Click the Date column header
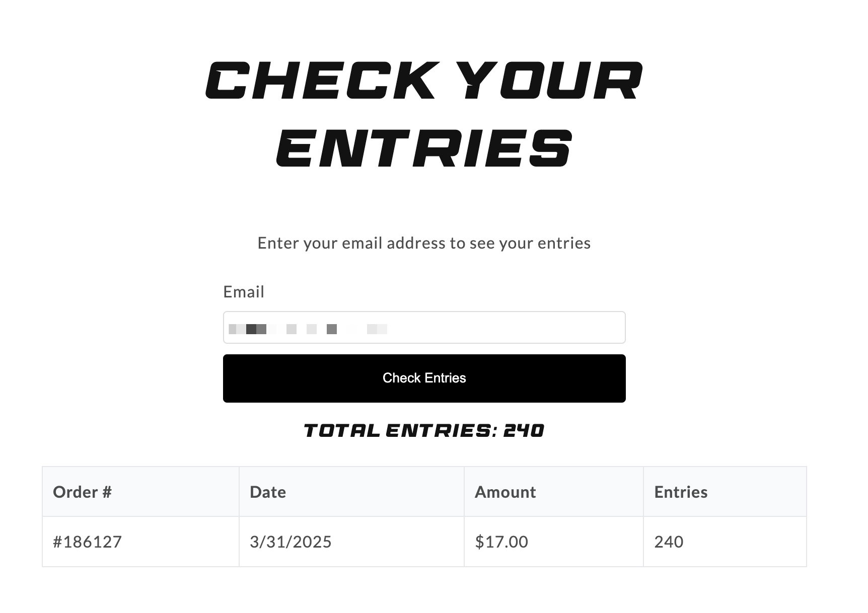The width and height of the screenshot is (868, 613). coord(267,492)
